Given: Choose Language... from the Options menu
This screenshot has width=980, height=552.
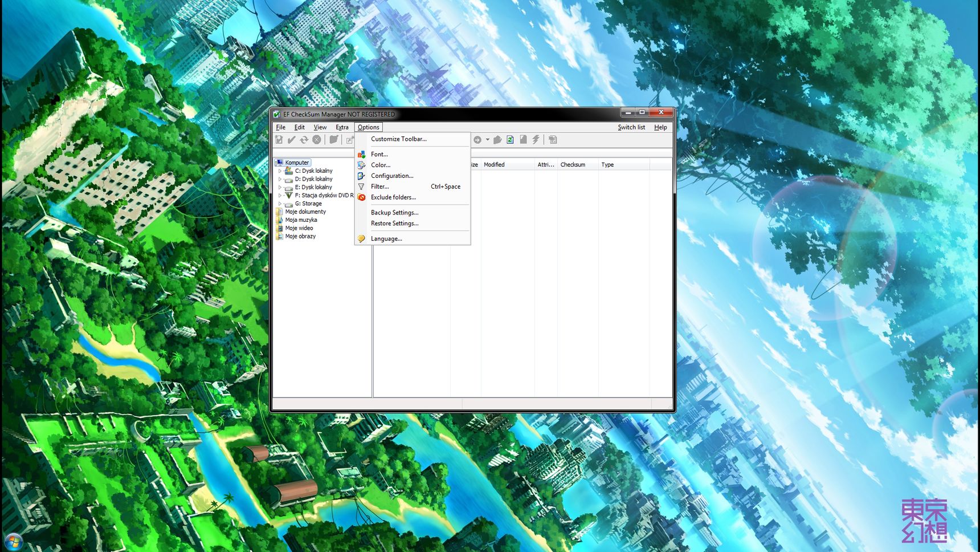Looking at the screenshot, I should (413, 239).
